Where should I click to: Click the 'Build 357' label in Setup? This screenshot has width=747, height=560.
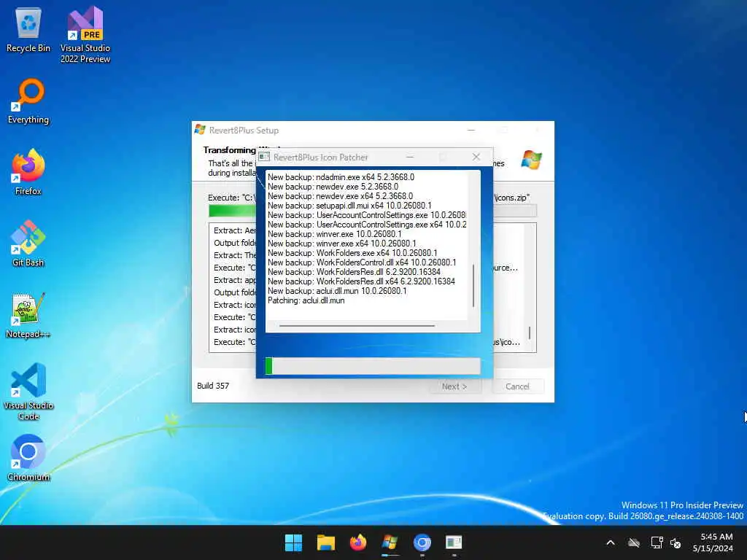[213, 386]
